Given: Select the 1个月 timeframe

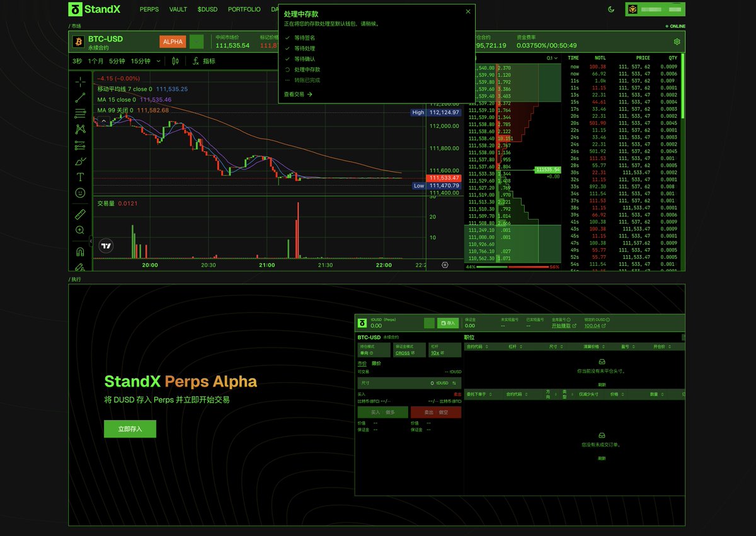Looking at the screenshot, I should tap(96, 61).
